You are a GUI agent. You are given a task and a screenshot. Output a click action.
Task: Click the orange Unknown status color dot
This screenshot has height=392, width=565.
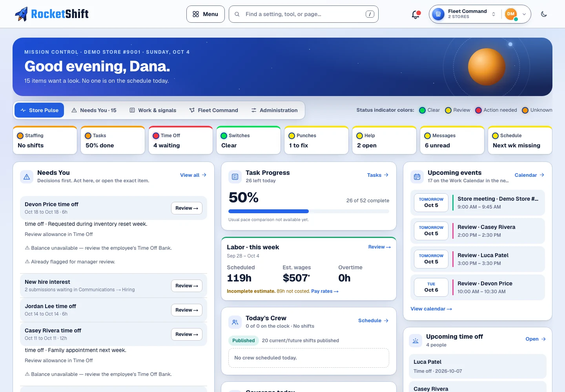pos(525,110)
